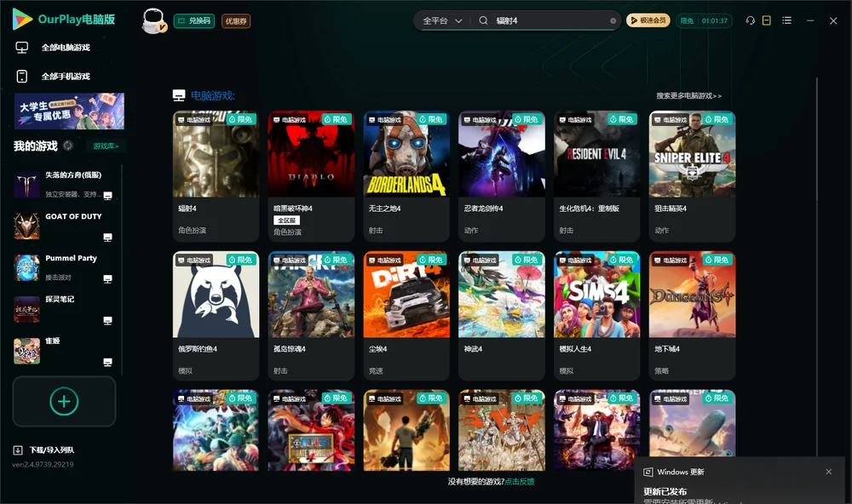
Task: Open the 暗黑破坏神4 Diablo card
Action: click(311, 176)
